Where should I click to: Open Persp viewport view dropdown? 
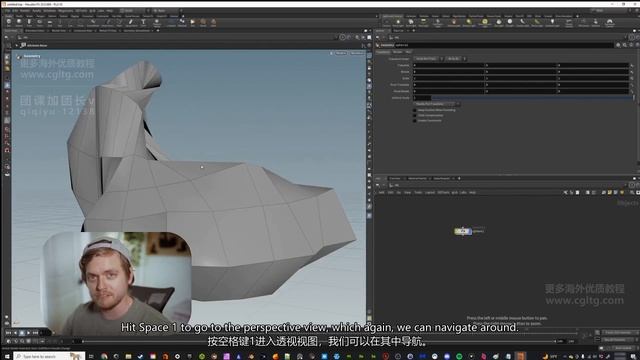[341, 53]
